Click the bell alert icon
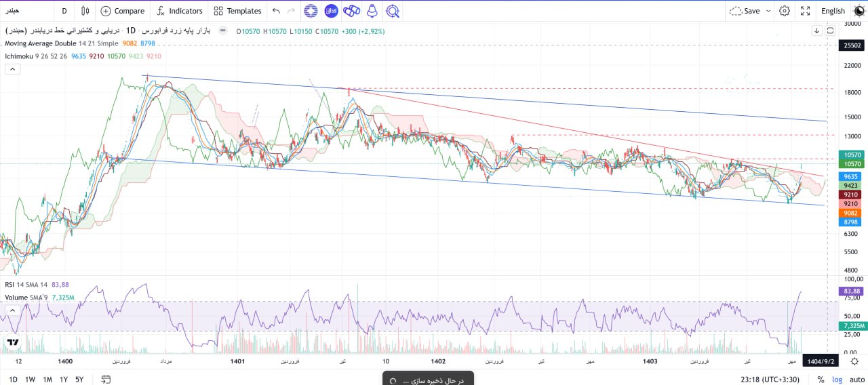 [x=372, y=11]
